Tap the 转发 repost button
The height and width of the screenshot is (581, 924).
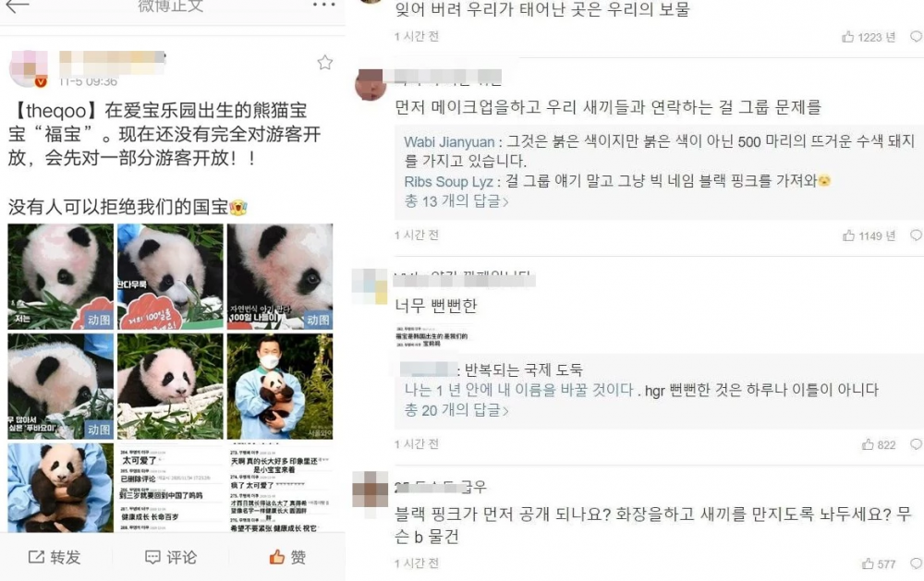(55, 557)
